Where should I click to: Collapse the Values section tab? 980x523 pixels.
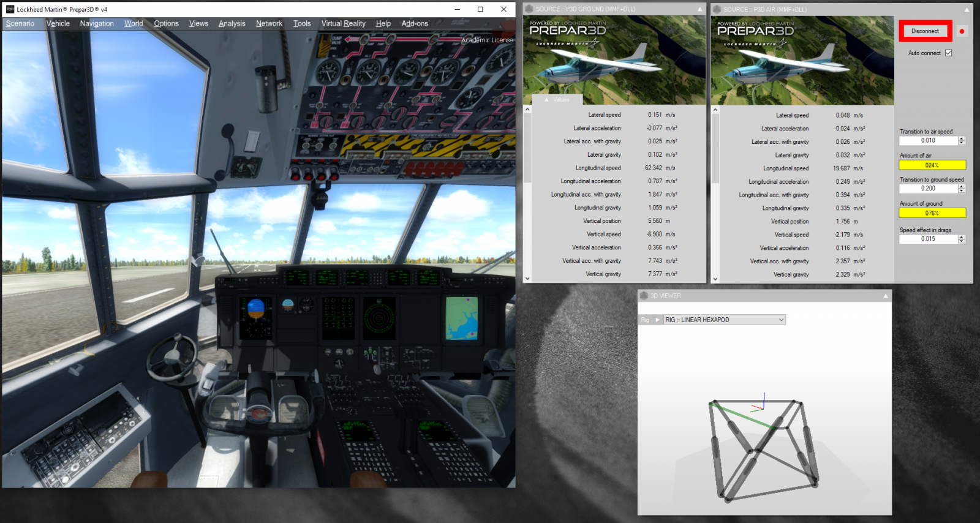pos(547,99)
